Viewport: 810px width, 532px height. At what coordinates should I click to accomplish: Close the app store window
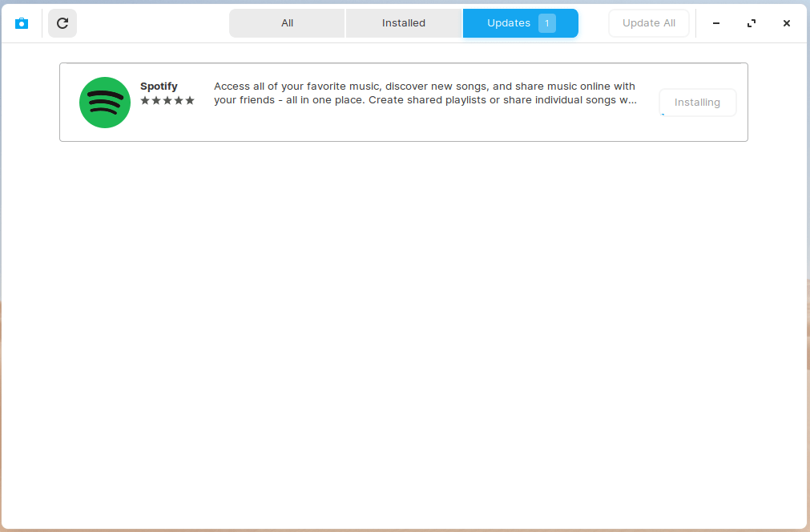click(787, 23)
